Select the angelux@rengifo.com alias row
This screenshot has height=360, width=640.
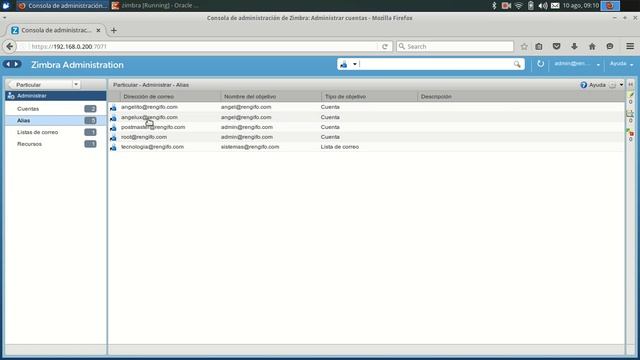click(366, 118)
